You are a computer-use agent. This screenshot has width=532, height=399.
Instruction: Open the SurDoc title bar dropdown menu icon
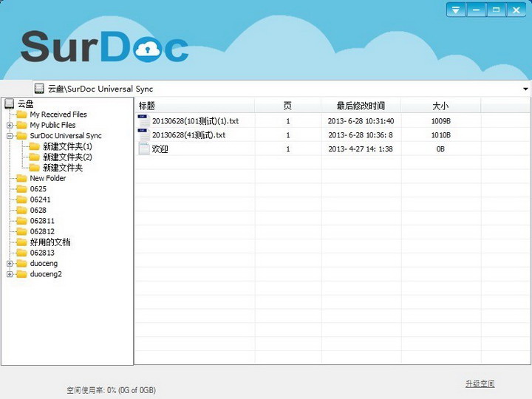(456, 10)
